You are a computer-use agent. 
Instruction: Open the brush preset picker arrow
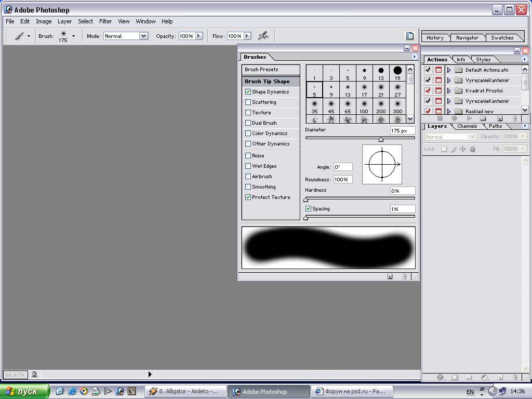pyautogui.click(x=73, y=36)
